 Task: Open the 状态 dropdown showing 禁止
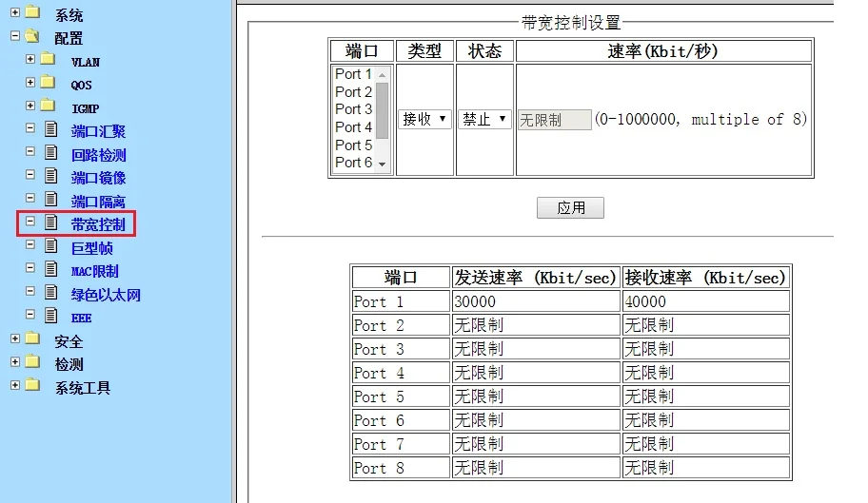coord(484,119)
